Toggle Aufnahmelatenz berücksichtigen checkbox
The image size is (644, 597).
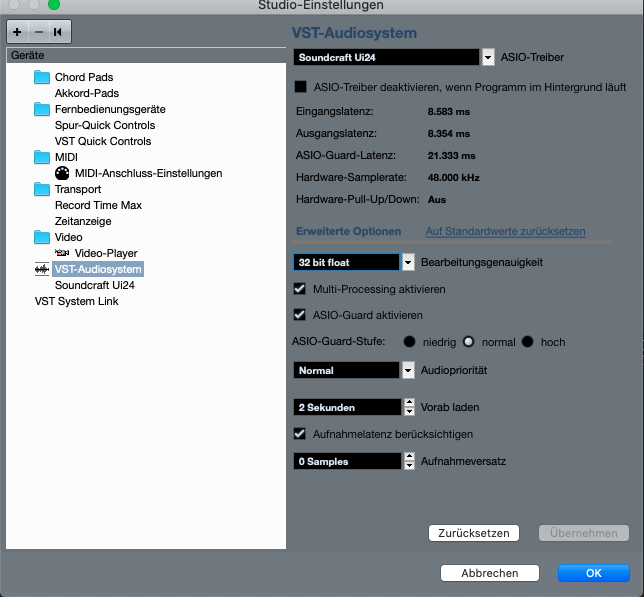coord(300,434)
